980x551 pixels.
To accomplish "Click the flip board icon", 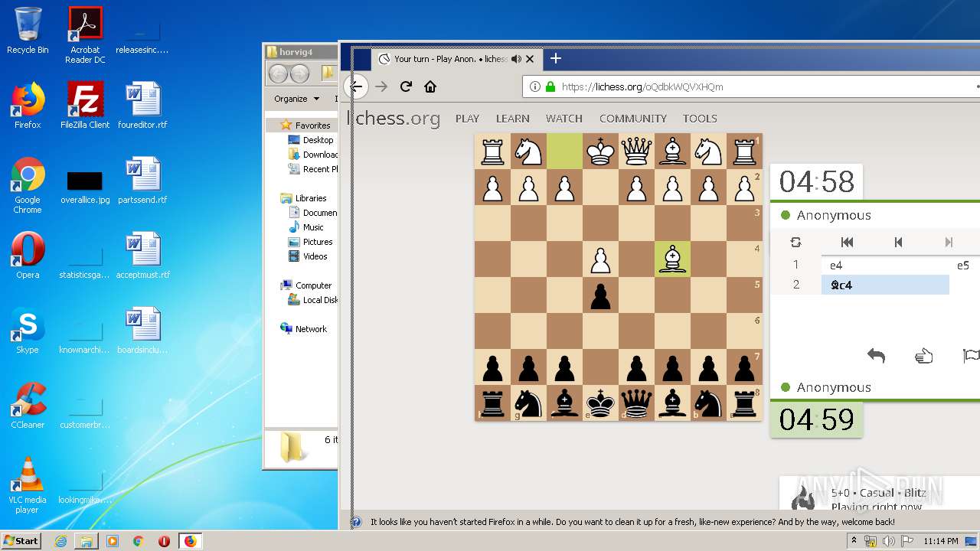I will point(795,242).
